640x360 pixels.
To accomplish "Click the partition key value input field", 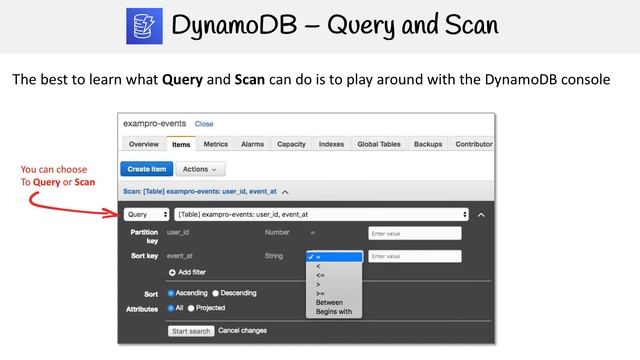I will pos(415,233).
